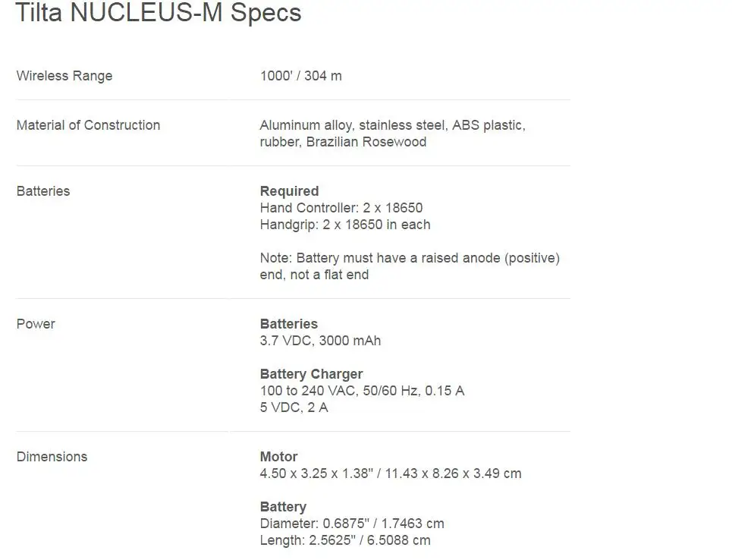732x560 pixels.
Task: Click the battery Diameter: 0.6875" line
Action: point(352,524)
